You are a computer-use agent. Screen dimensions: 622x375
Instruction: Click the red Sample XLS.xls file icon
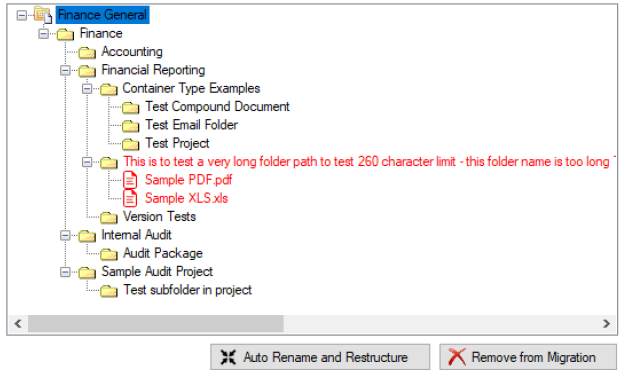tap(130, 198)
